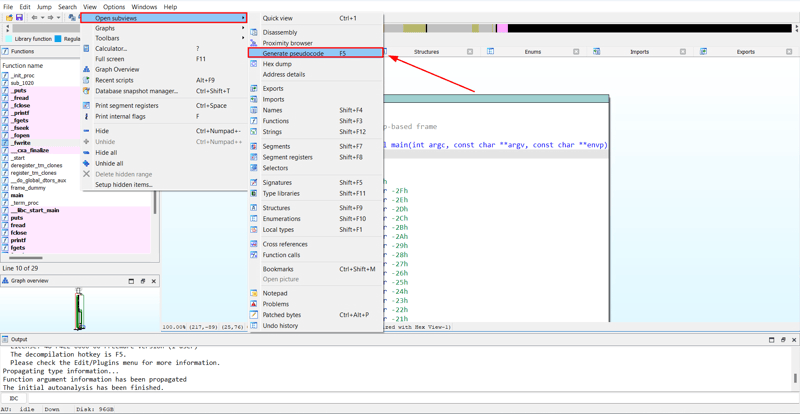The width and height of the screenshot is (800, 414).
Task: Click the Print segment registers icon
Action: 86,106
